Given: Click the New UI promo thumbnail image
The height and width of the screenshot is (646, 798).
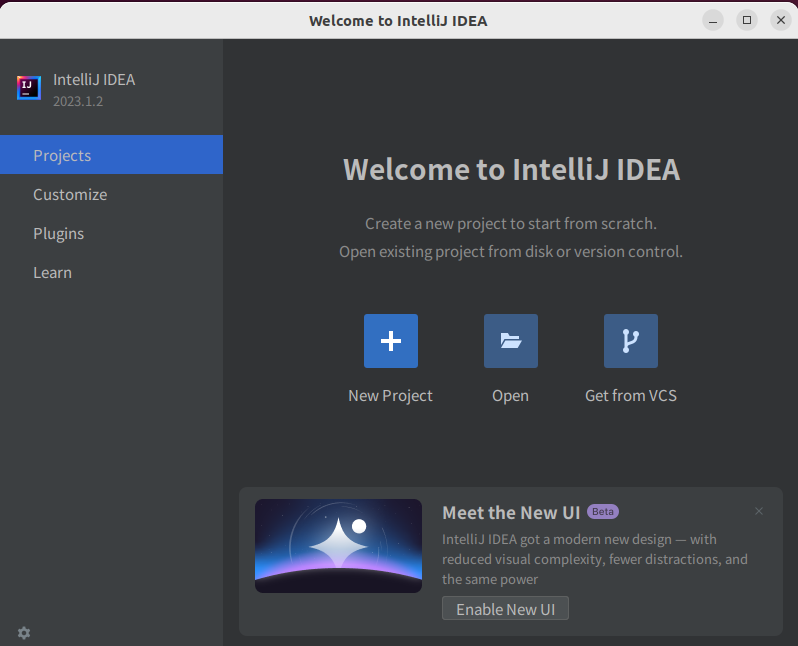Looking at the screenshot, I should pyautogui.click(x=338, y=546).
